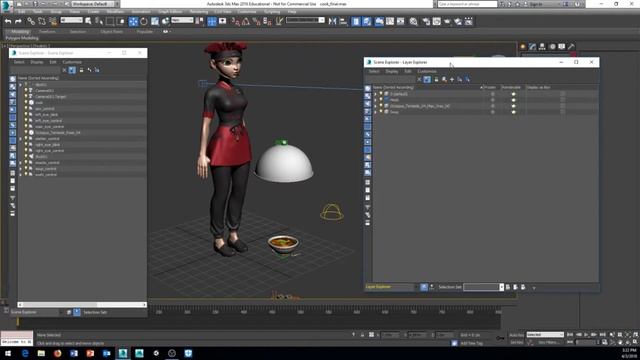Open the Help menu
The image size is (640, 360).
click(x=292, y=12)
